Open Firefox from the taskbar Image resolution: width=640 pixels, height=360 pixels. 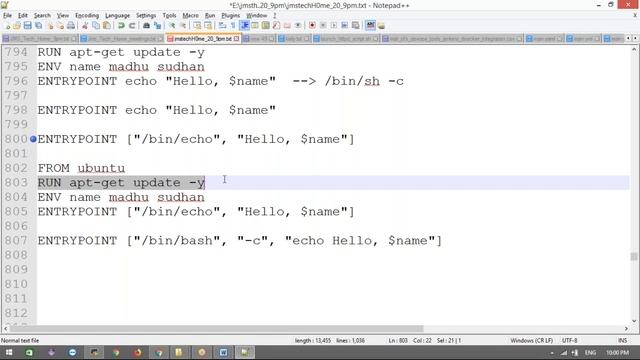coord(137,352)
